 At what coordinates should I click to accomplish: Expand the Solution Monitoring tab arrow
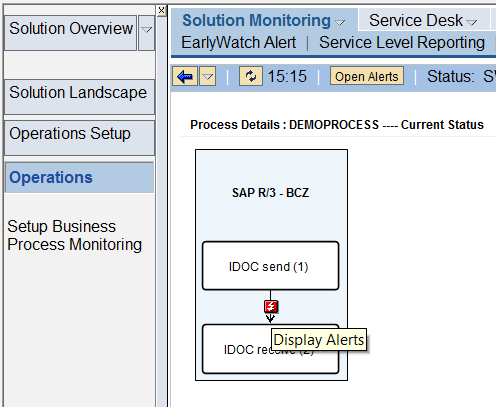pos(340,23)
